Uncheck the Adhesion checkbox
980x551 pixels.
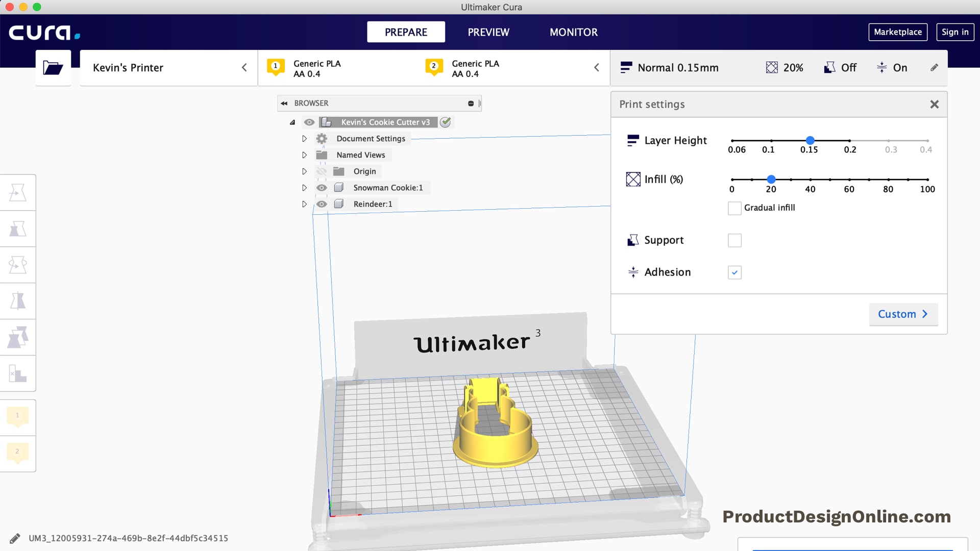coord(734,272)
